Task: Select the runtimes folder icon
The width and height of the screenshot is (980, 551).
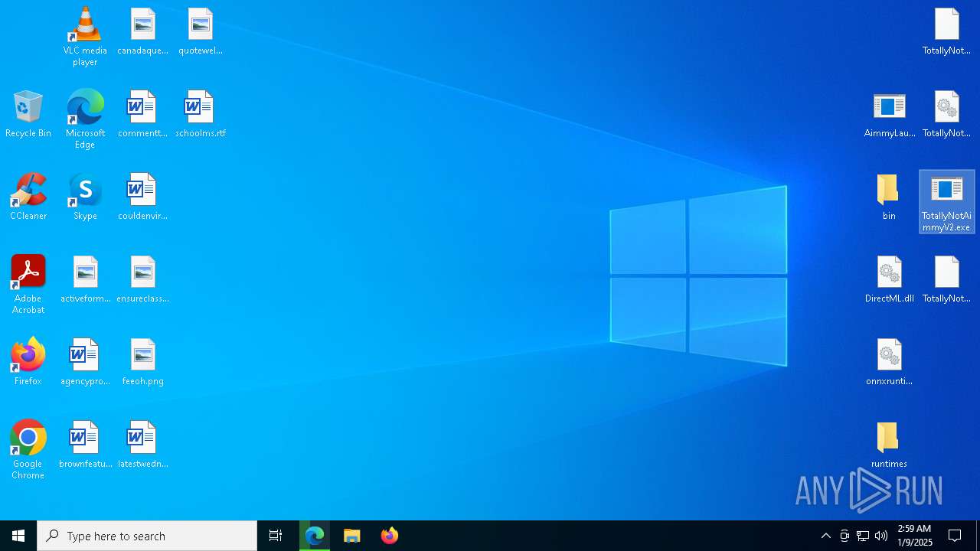Action: 889,445
